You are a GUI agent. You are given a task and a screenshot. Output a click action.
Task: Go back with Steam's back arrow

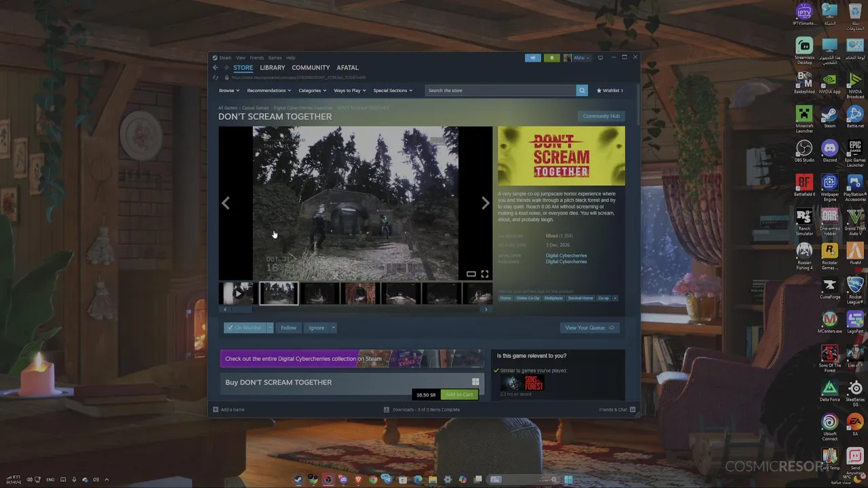(x=215, y=67)
